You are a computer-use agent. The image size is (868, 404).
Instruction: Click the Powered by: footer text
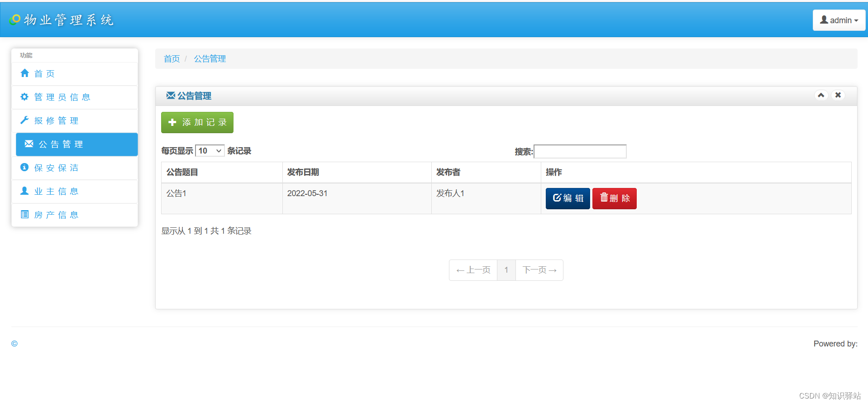(x=835, y=344)
